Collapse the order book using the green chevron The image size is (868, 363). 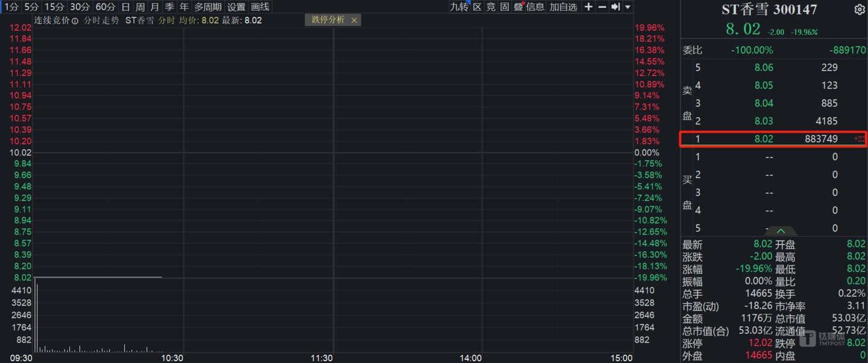click(781, 231)
